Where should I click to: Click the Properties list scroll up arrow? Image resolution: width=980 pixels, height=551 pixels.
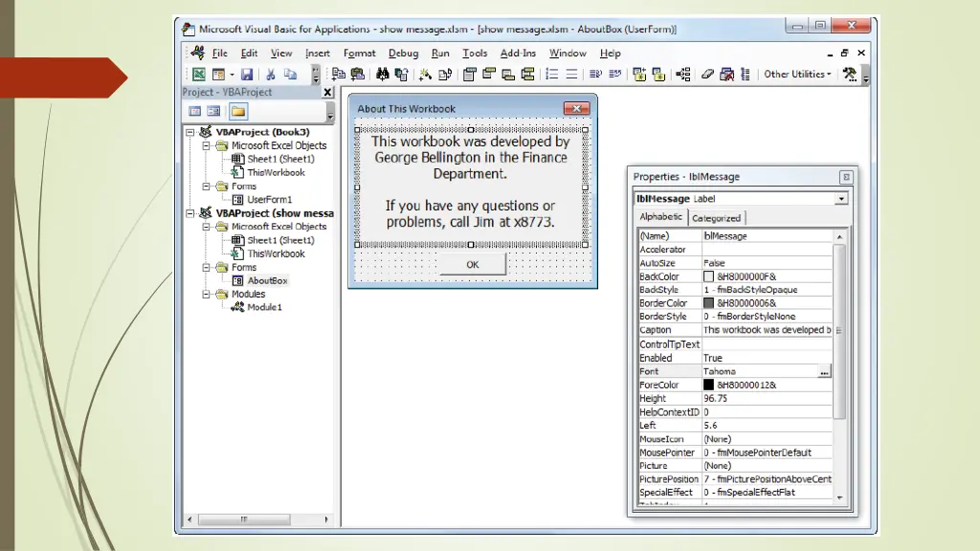[839, 237]
